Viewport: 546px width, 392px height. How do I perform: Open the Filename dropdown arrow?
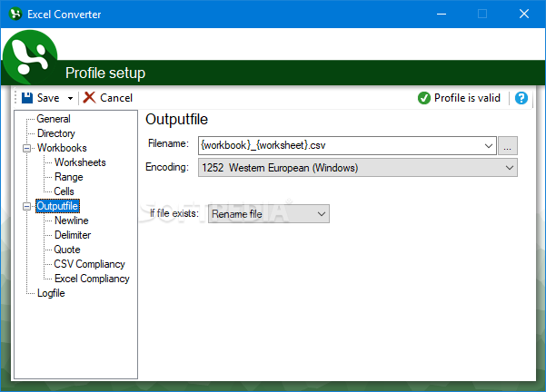click(489, 146)
